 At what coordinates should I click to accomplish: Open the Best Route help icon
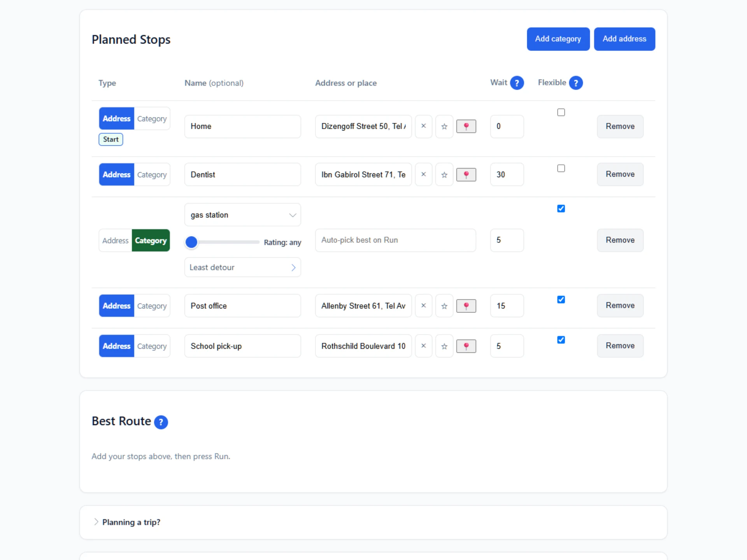tap(161, 422)
